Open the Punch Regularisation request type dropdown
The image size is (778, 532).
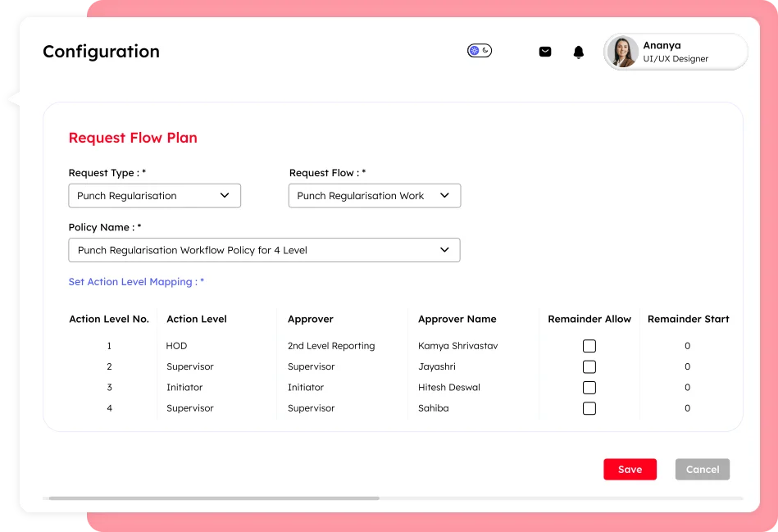pos(154,195)
